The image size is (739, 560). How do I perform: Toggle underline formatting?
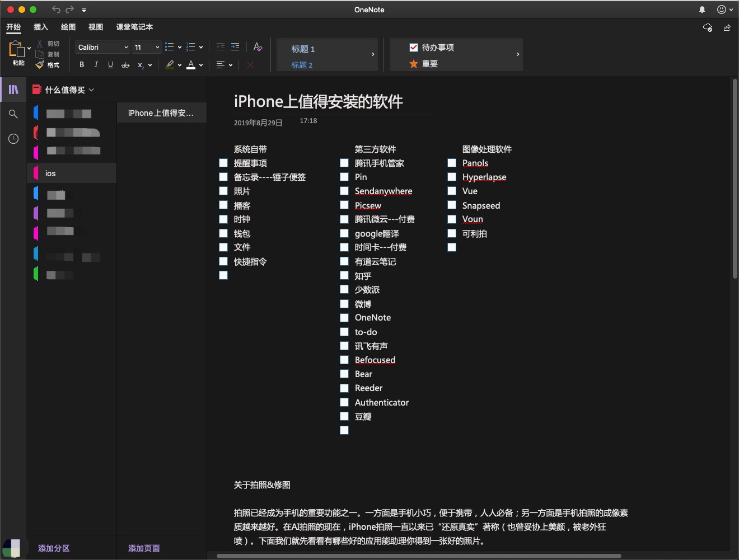pyautogui.click(x=110, y=65)
